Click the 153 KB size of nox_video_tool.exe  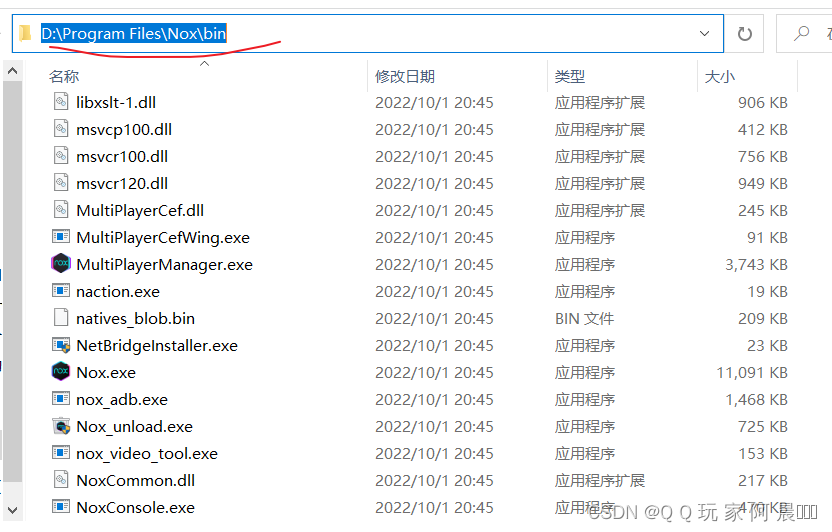pos(763,454)
